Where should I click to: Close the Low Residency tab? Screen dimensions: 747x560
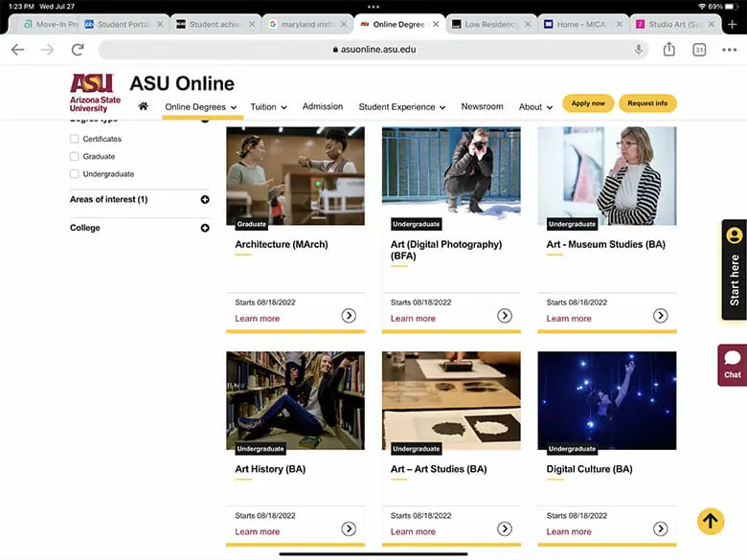(x=528, y=24)
